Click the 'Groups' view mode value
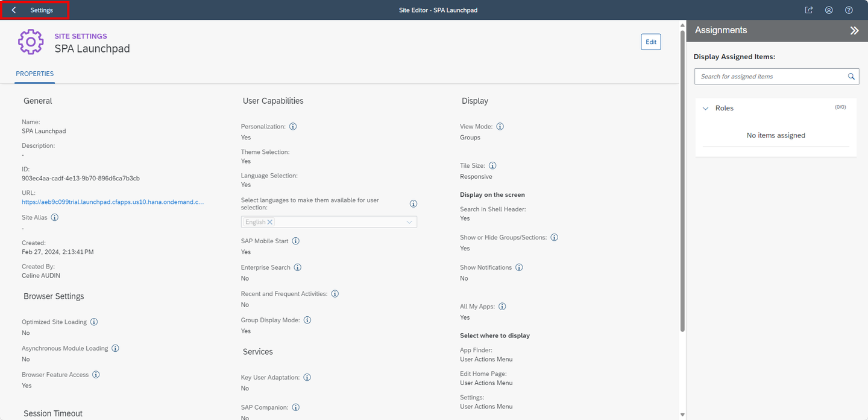The width and height of the screenshot is (868, 420). coord(470,138)
